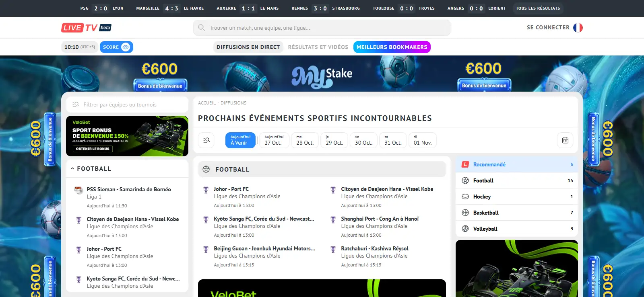Open the ACCUEIL breadcrumb link
Viewport: 644px width, 297px height.
pyautogui.click(x=207, y=103)
